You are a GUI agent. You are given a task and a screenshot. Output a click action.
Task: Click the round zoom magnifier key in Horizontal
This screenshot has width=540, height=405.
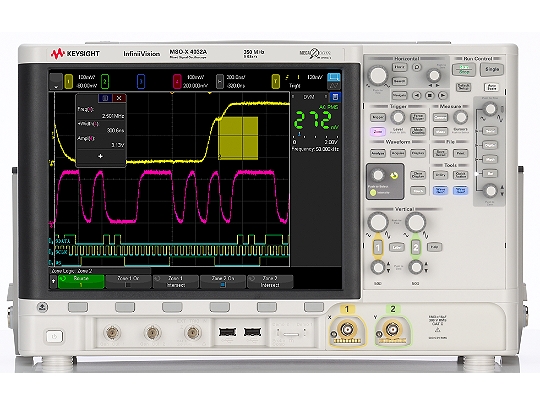417,68
